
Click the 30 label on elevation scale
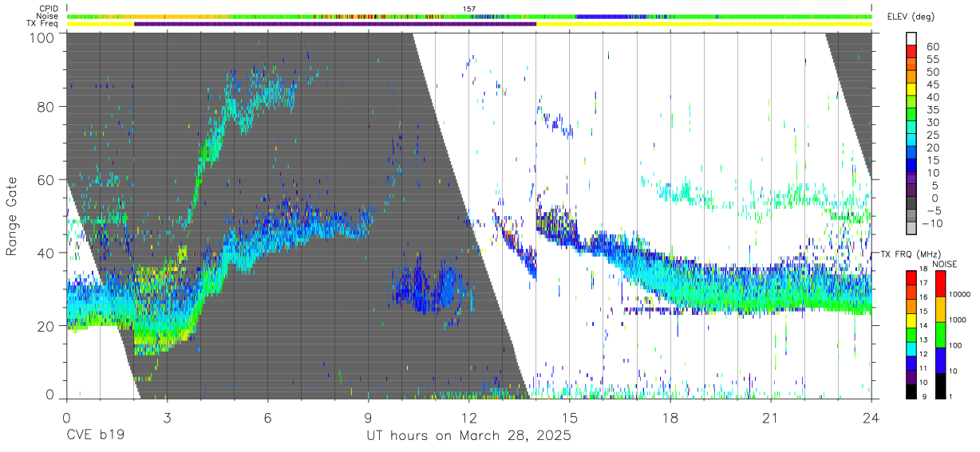tap(931, 122)
